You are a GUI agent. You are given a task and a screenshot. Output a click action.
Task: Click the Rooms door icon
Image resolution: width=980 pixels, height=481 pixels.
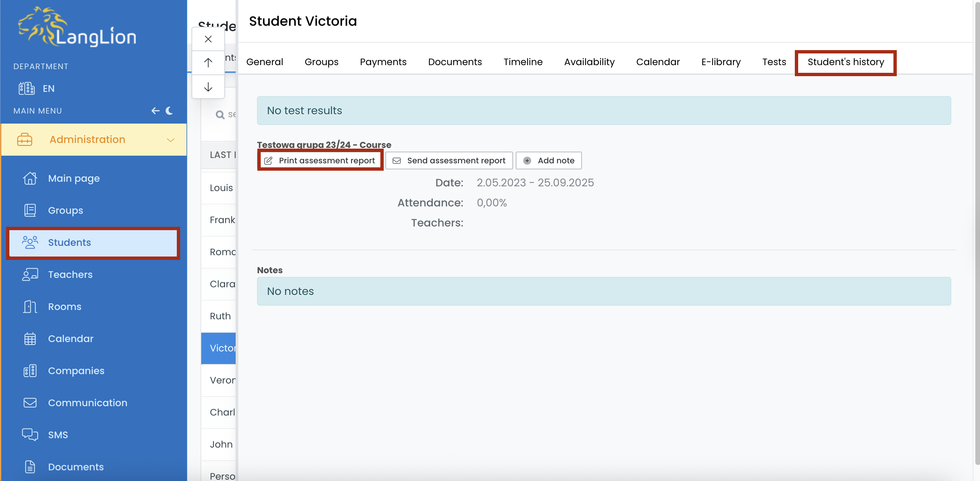coord(30,307)
